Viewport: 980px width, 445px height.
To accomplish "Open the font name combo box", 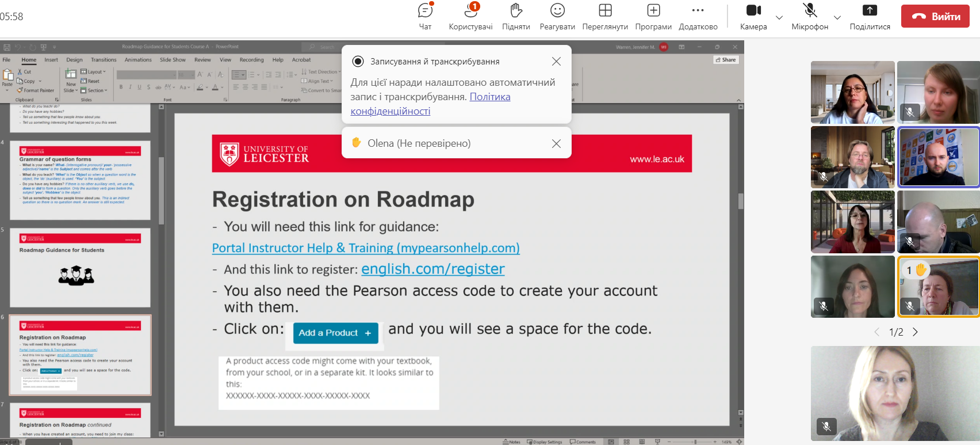I will (x=147, y=75).
